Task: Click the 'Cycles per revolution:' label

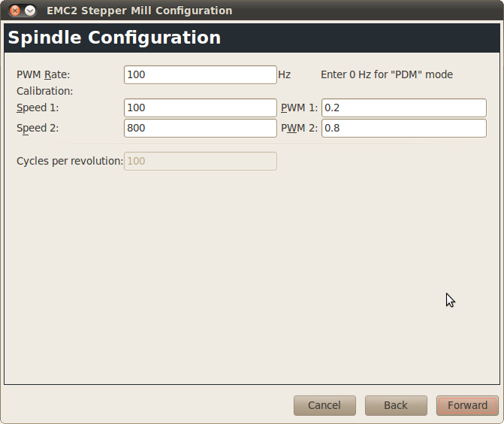Action: point(70,161)
